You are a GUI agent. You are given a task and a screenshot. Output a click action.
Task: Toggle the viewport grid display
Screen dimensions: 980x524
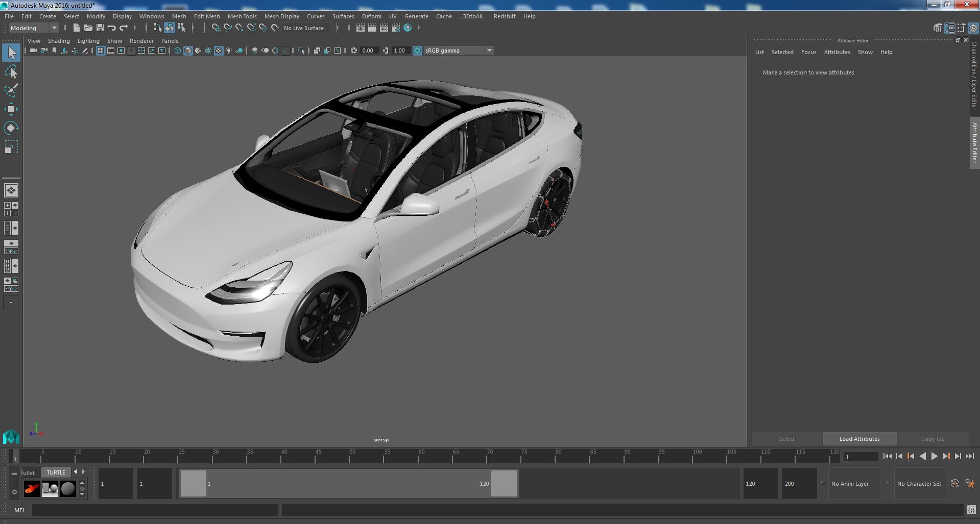[101, 51]
